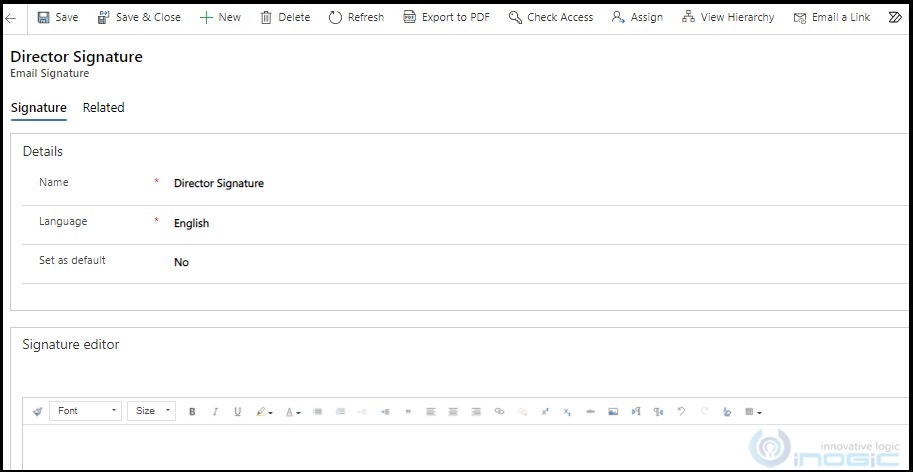
Task: Click the Save icon in command bar
Action: tap(44, 17)
